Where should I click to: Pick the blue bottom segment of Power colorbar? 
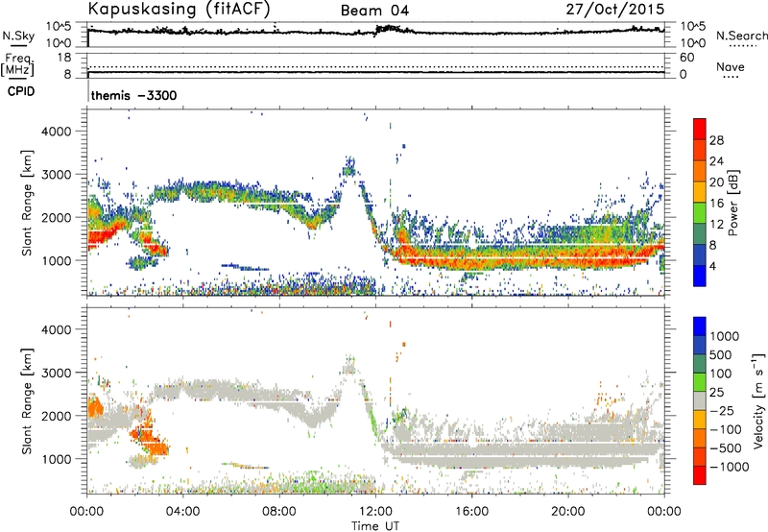pos(700,276)
